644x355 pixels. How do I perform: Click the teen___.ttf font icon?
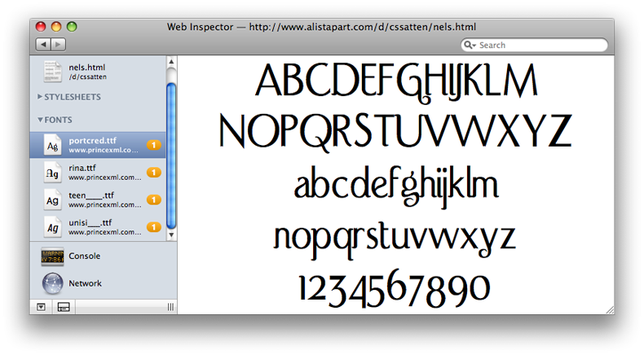tap(53, 199)
